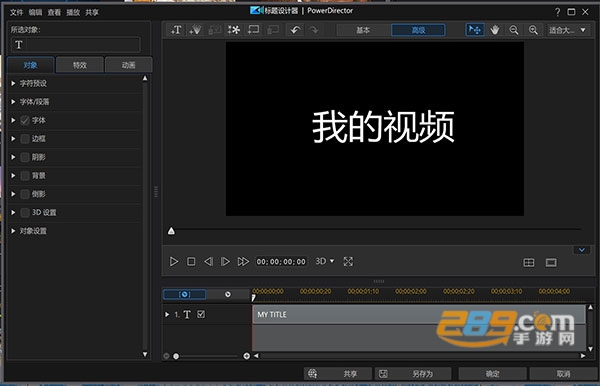
Task: Redo the last action
Action: pyautogui.click(x=314, y=30)
